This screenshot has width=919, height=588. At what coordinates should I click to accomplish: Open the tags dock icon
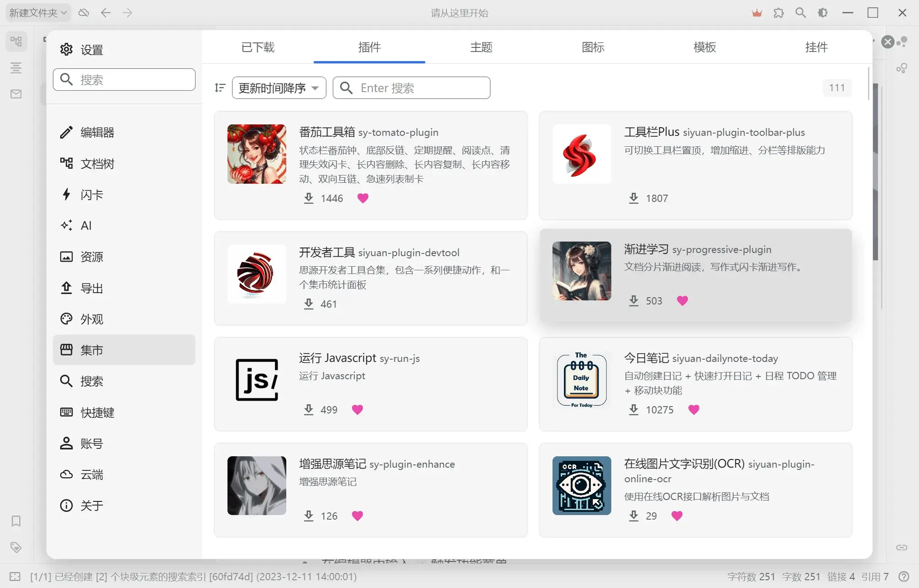16,547
